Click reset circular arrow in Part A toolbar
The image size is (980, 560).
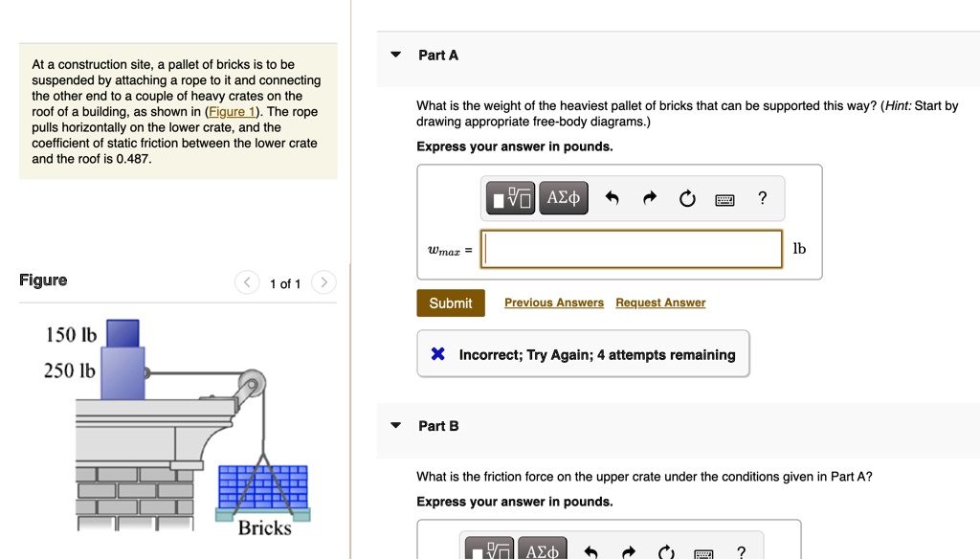(687, 199)
